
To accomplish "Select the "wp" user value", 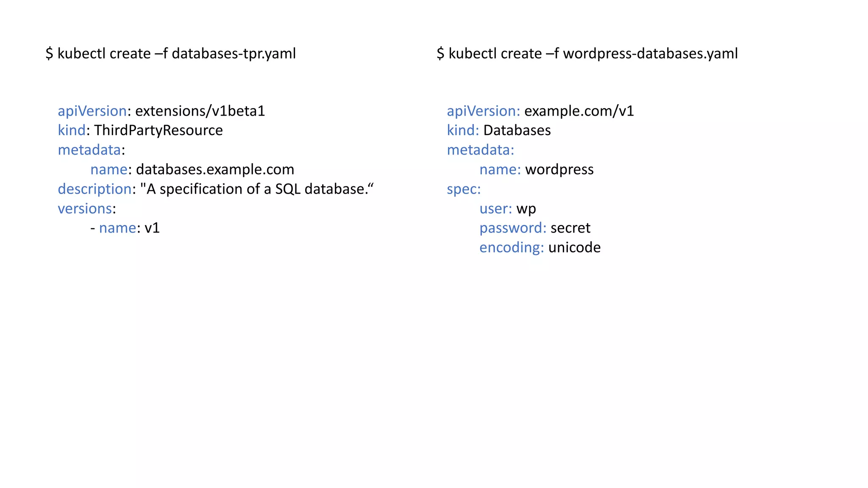I will point(526,209).
